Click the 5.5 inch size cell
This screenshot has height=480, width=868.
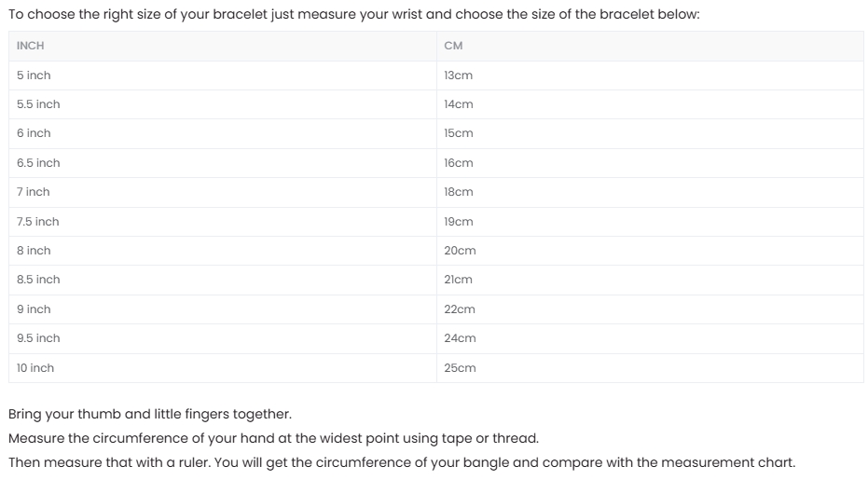(223, 104)
